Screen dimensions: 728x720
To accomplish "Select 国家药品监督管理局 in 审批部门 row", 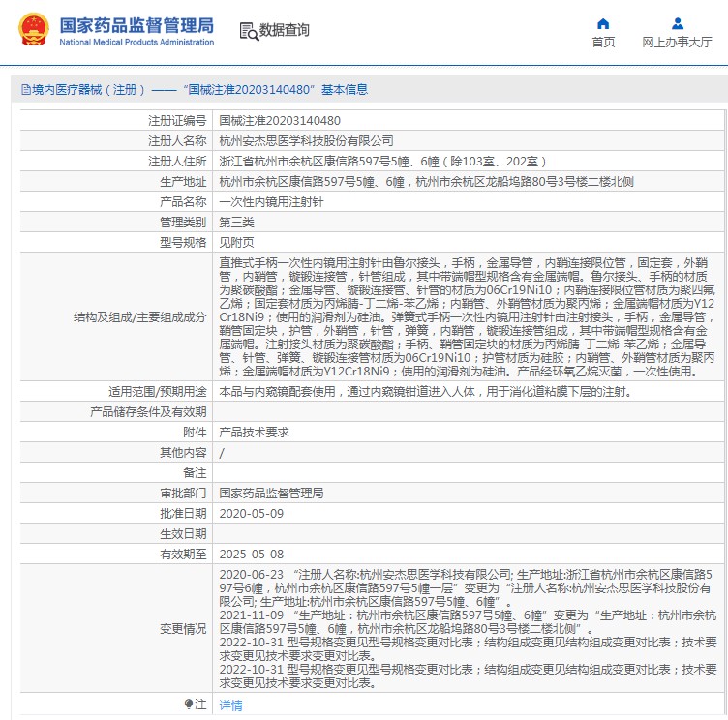I will (x=271, y=494).
